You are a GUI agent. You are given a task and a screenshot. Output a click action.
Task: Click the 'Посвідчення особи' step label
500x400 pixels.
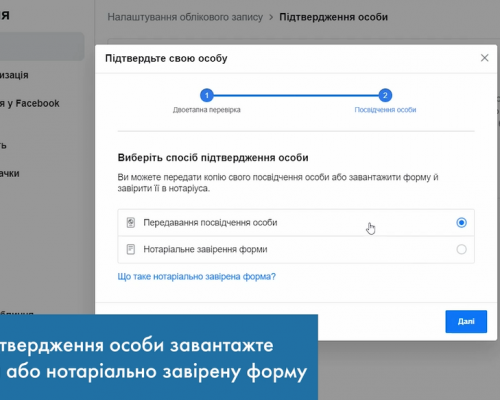[385, 110]
